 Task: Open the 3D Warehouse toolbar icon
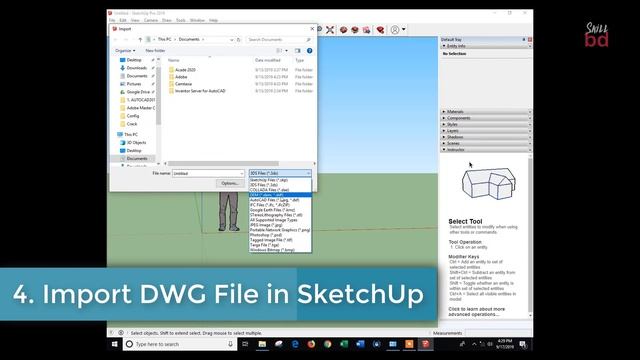[344, 30]
